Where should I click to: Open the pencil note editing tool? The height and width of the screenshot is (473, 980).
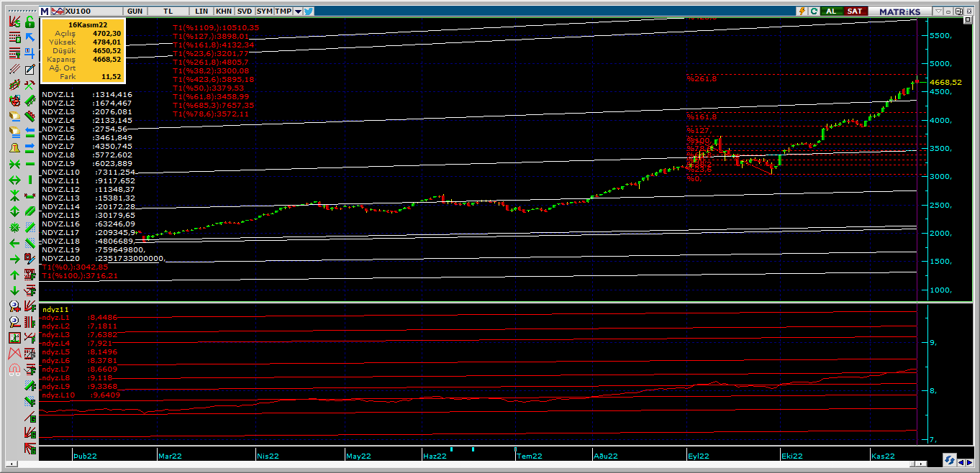pos(30,69)
